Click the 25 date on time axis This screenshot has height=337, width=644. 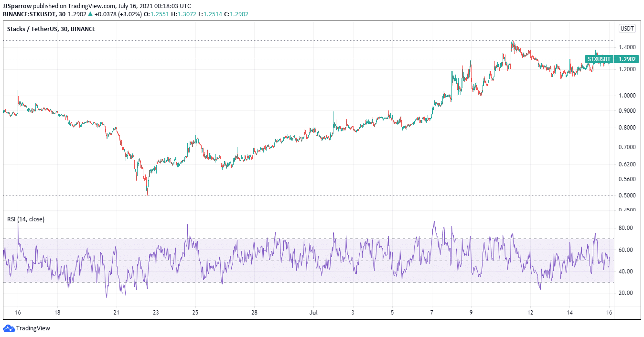point(195,313)
